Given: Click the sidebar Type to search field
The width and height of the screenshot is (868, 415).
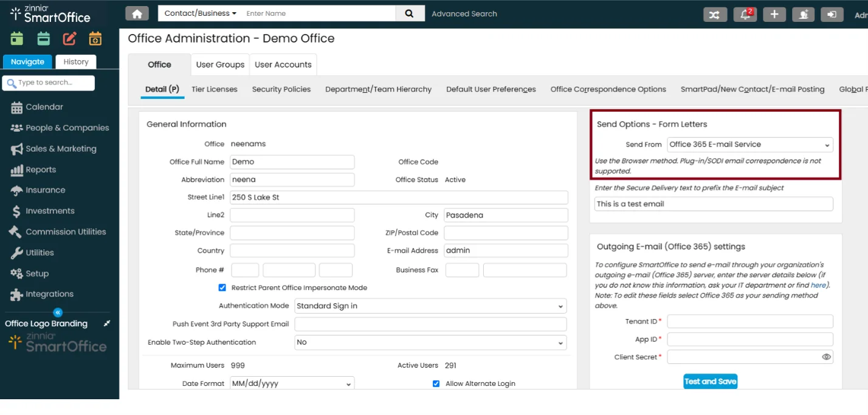Looking at the screenshot, I should click(49, 83).
